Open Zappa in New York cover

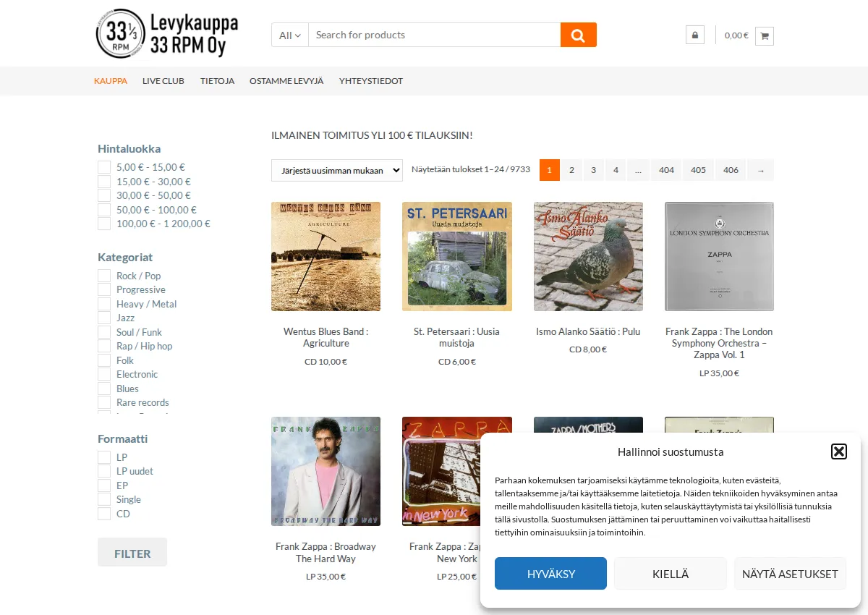[457, 471]
